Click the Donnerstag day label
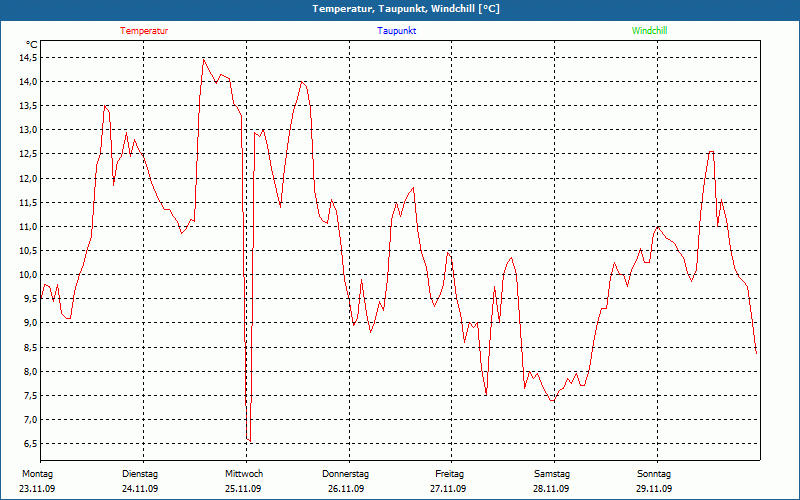 pyautogui.click(x=345, y=474)
